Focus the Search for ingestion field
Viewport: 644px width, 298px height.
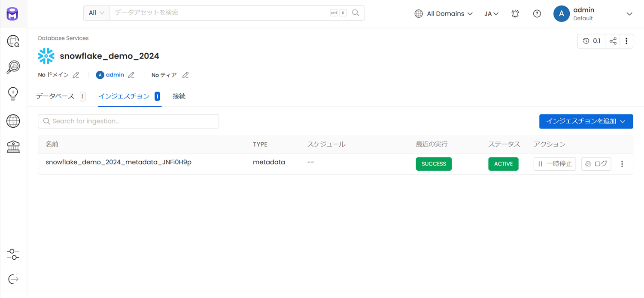pyautogui.click(x=128, y=121)
